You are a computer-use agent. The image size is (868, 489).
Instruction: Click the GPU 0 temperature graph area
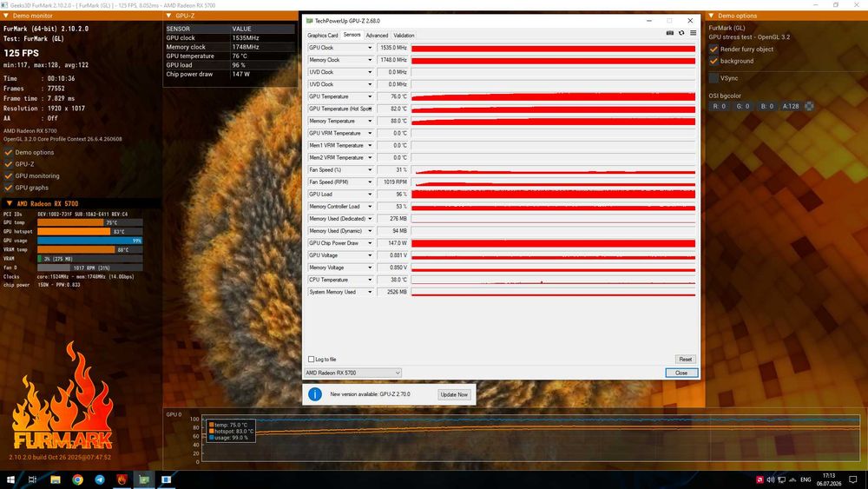click(x=530, y=439)
